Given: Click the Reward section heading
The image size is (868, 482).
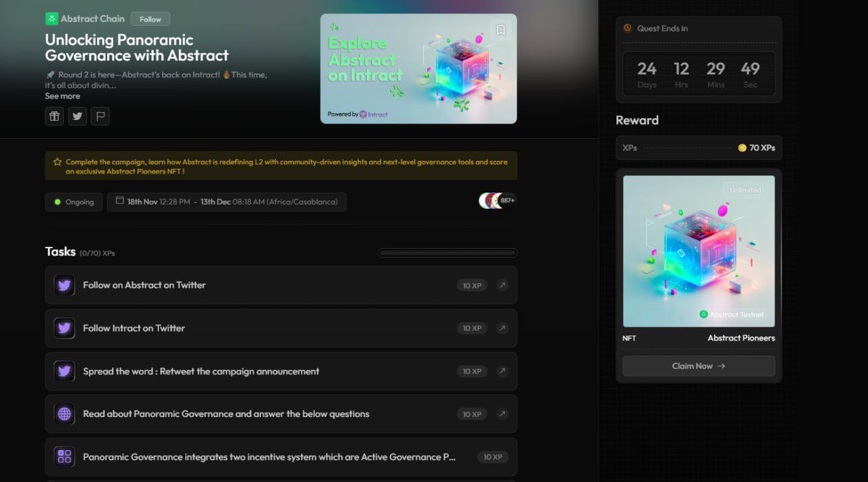Looking at the screenshot, I should 637,120.
